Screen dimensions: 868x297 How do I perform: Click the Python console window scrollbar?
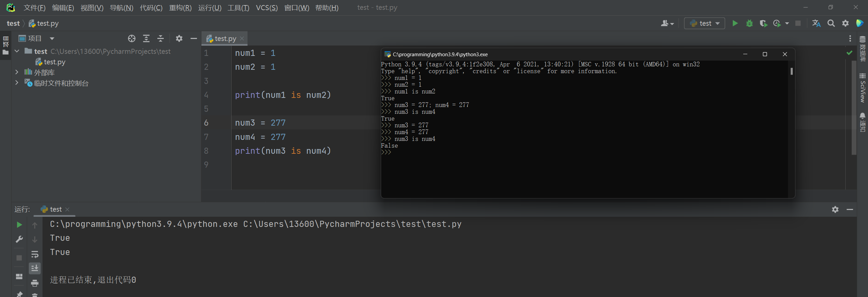[x=791, y=71]
